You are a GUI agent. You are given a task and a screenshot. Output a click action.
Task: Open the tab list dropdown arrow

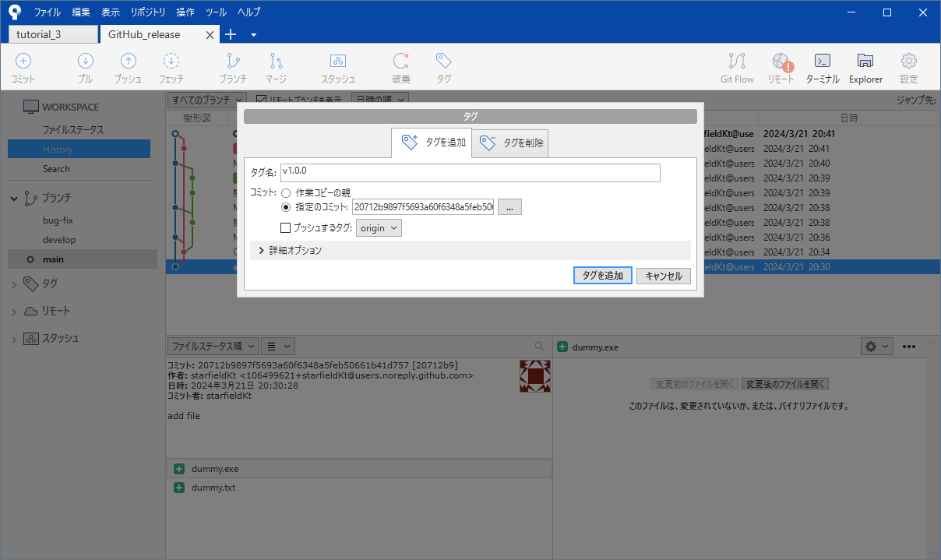click(x=254, y=35)
